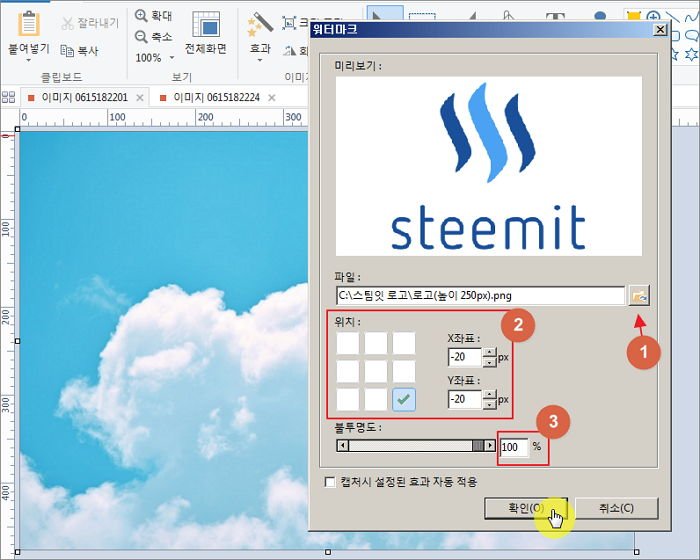Screen dimensions: 700x560
Task: Increase Y좌표 with up spinner arrow
Action: [x=490, y=394]
